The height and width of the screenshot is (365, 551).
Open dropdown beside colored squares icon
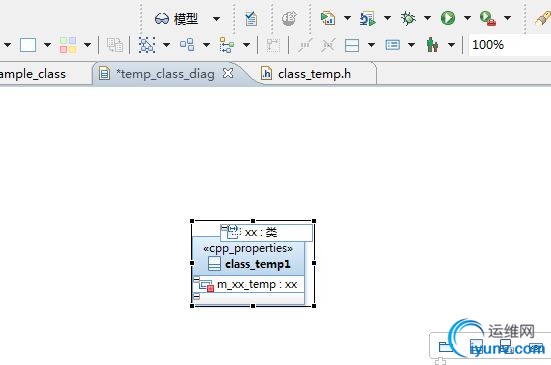point(87,45)
